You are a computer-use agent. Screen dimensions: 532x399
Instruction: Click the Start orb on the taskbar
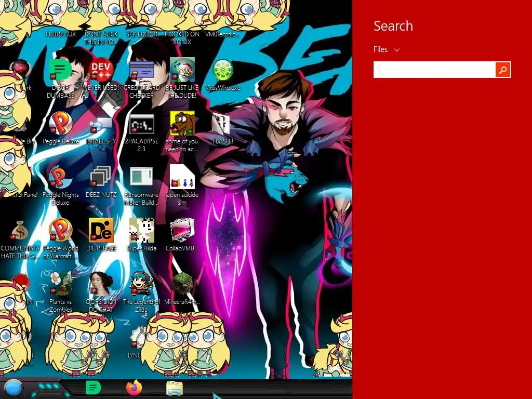pyautogui.click(x=14, y=388)
